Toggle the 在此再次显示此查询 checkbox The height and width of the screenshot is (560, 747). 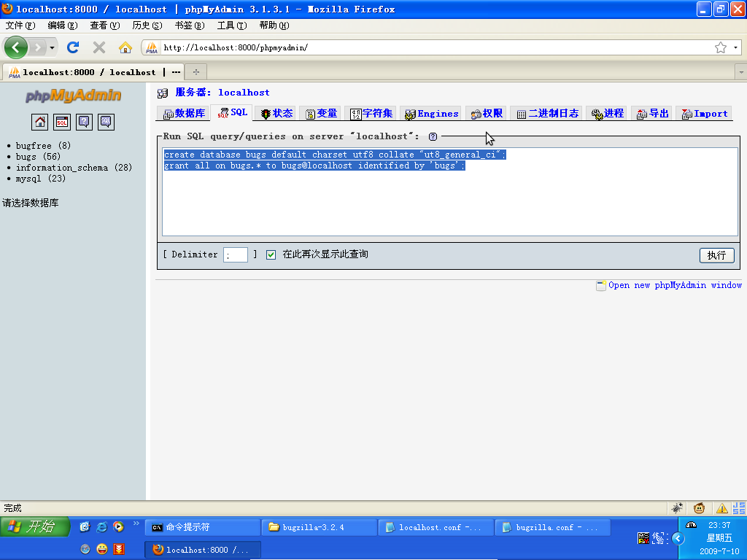[271, 254]
